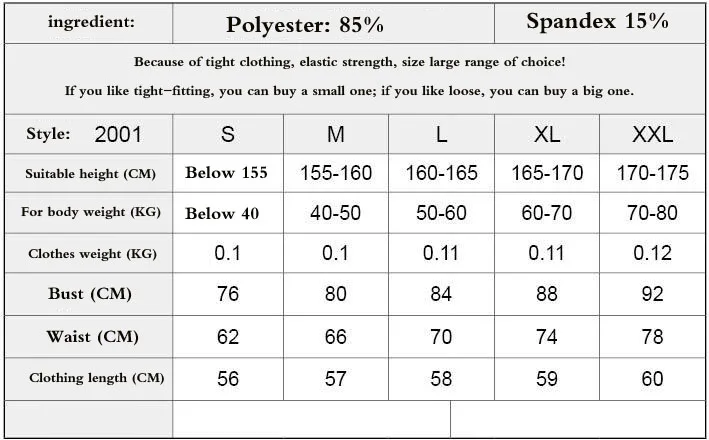Click the waist value 74

coord(547,337)
